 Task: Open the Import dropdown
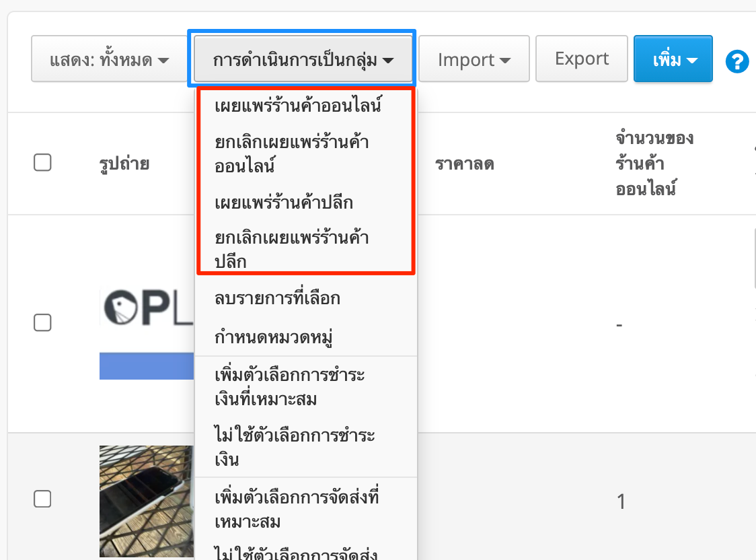click(474, 59)
